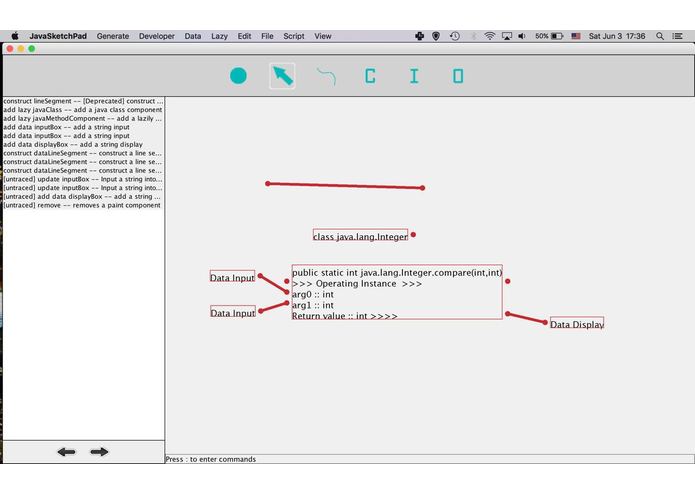This screenshot has width=695, height=494.
Task: Open the Generate menu
Action: tap(113, 36)
